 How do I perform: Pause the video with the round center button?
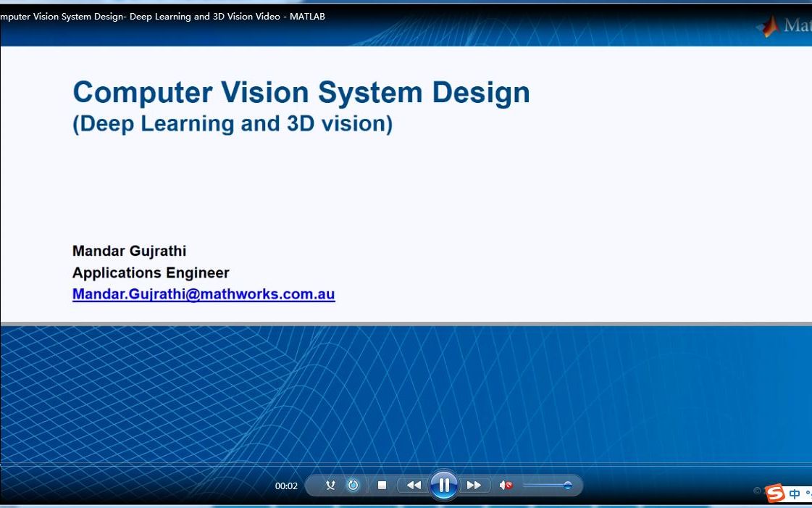click(444, 486)
